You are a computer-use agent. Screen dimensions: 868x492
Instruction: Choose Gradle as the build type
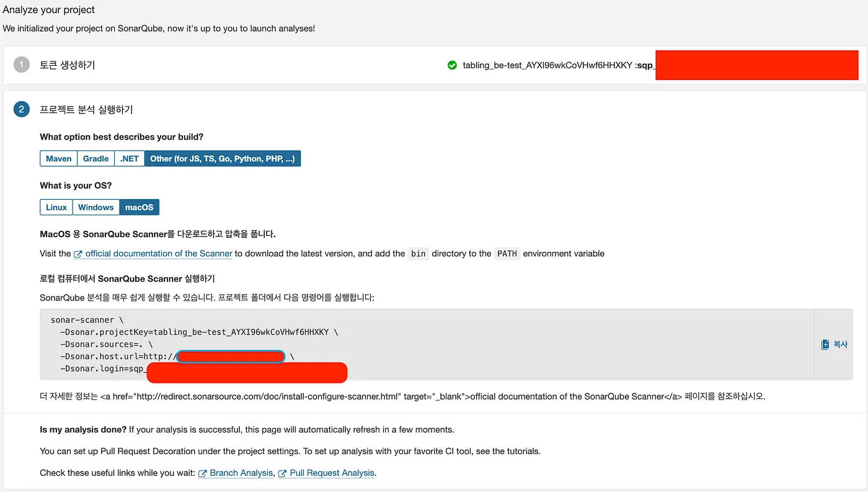(96, 159)
